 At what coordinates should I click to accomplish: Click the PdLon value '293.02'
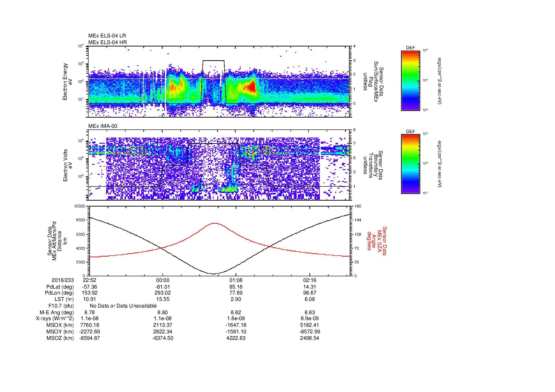163,293
